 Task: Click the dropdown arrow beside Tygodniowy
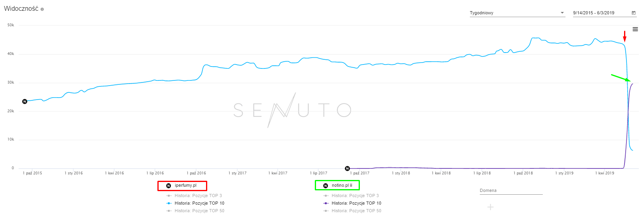click(x=562, y=13)
